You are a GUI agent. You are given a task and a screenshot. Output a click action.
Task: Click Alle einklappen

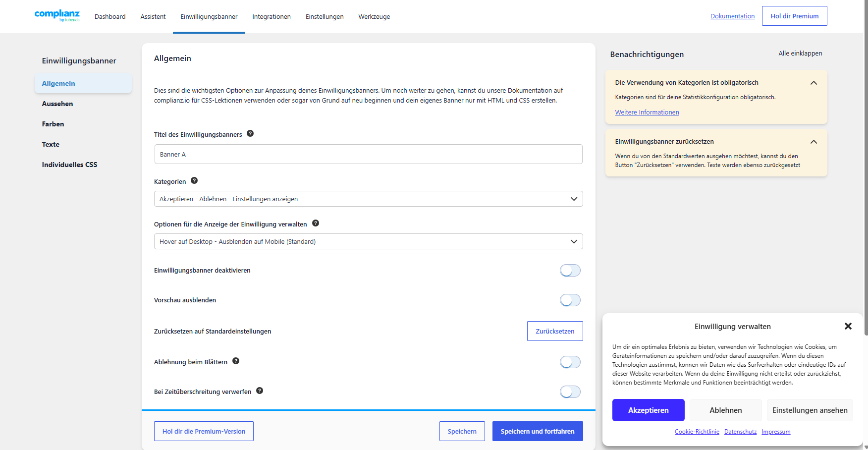click(800, 54)
